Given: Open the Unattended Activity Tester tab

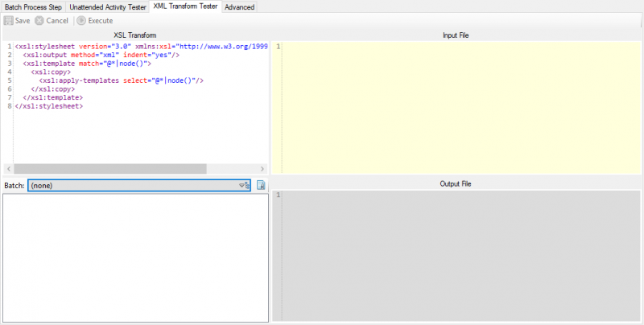Looking at the screenshot, I should click(x=108, y=7).
